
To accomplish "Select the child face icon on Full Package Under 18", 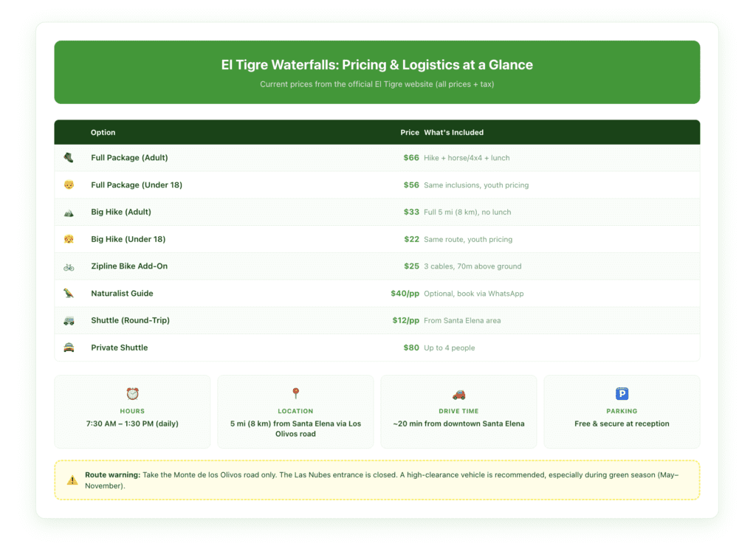I will (70, 184).
